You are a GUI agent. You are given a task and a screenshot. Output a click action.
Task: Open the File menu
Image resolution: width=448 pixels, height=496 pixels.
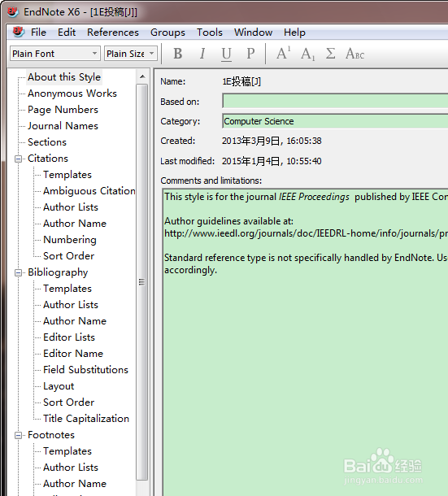click(38, 33)
